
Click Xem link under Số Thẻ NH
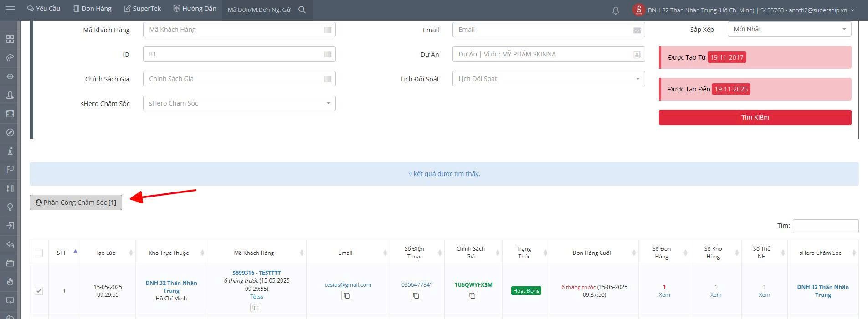[x=764, y=295]
